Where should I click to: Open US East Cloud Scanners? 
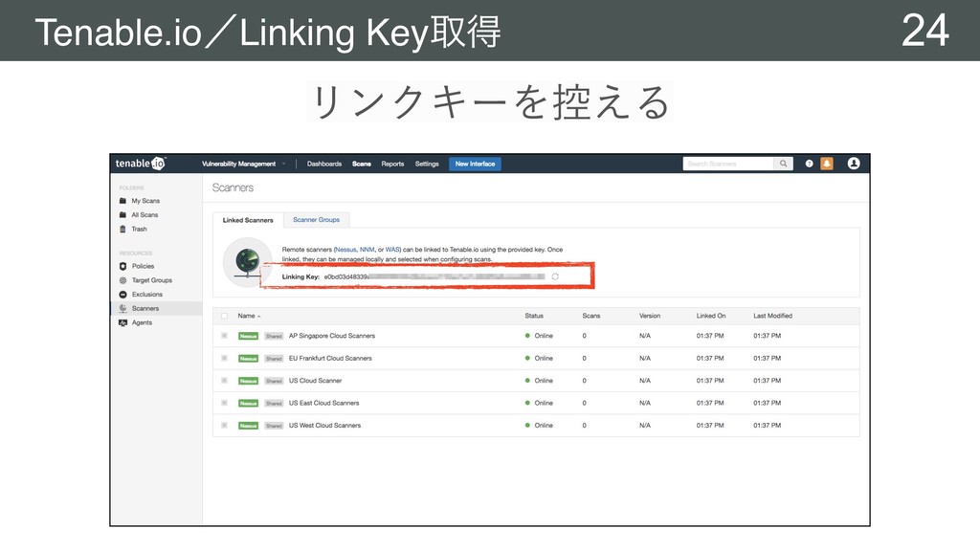coord(323,403)
